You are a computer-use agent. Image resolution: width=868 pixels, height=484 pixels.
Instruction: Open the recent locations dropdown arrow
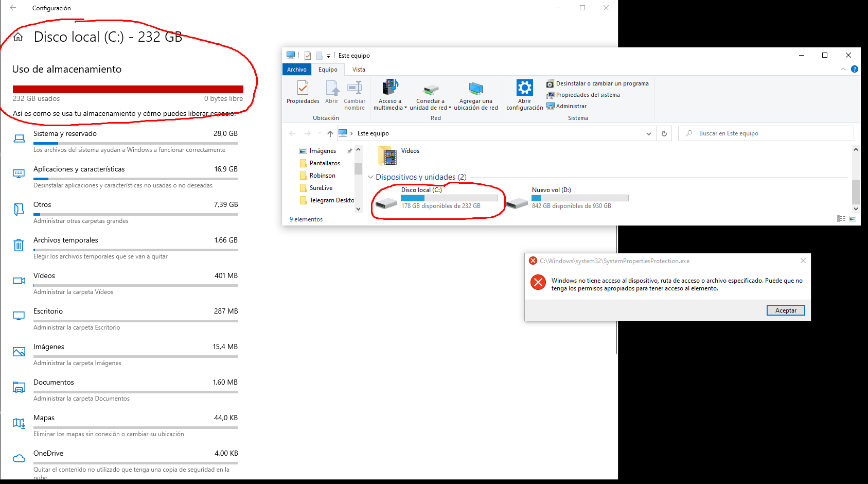320,133
